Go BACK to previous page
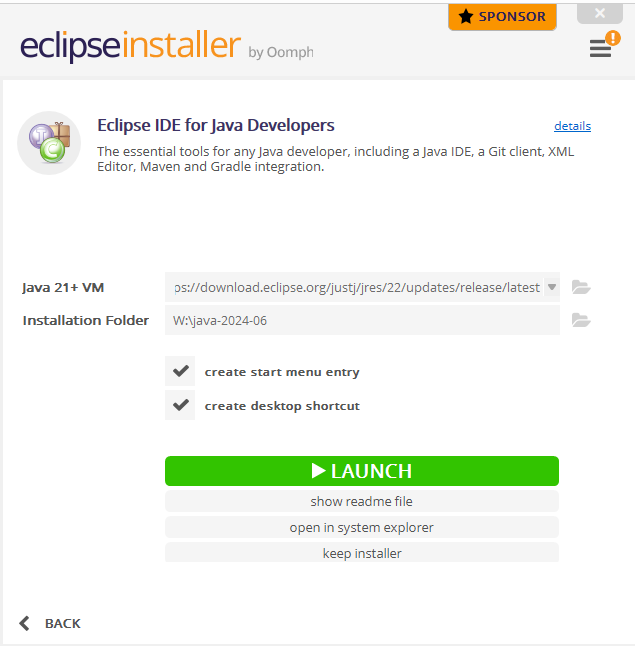 [x=50, y=623]
